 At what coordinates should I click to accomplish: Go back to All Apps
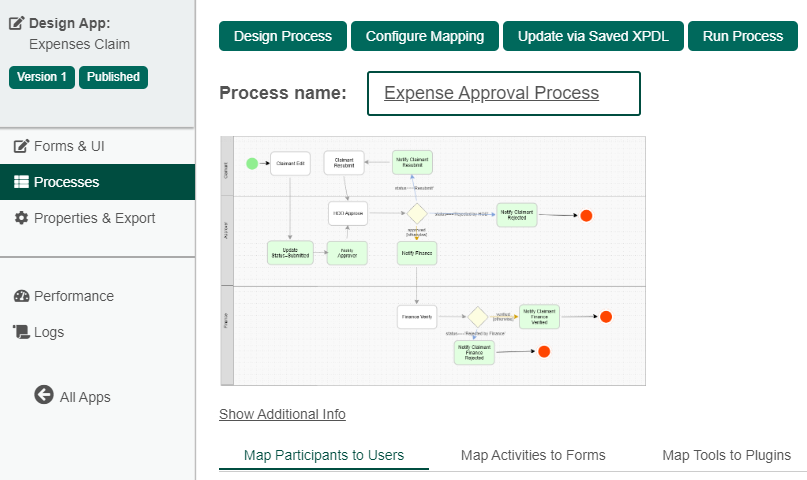tap(84, 396)
